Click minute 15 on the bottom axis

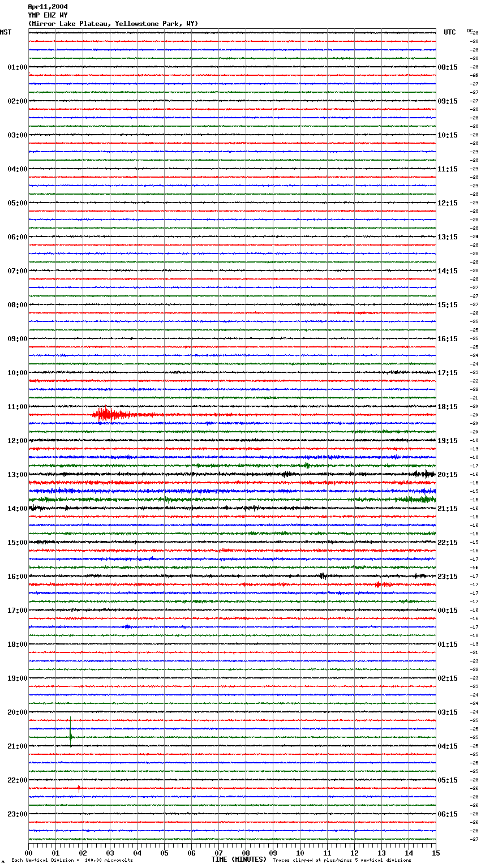click(x=436, y=853)
